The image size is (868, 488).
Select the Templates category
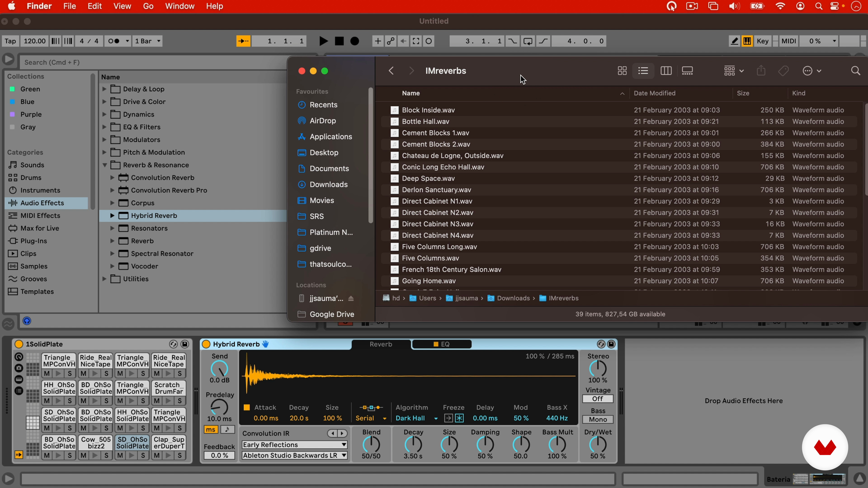(x=37, y=292)
